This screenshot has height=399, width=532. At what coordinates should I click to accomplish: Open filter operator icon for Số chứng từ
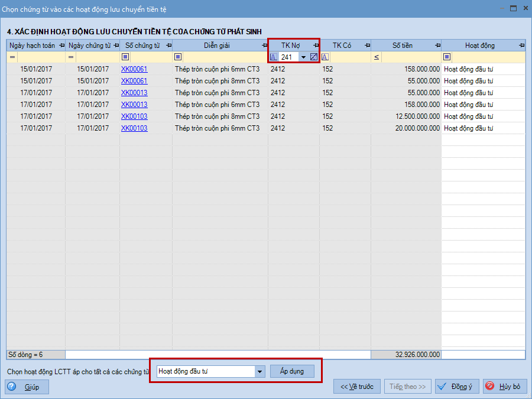(x=125, y=57)
